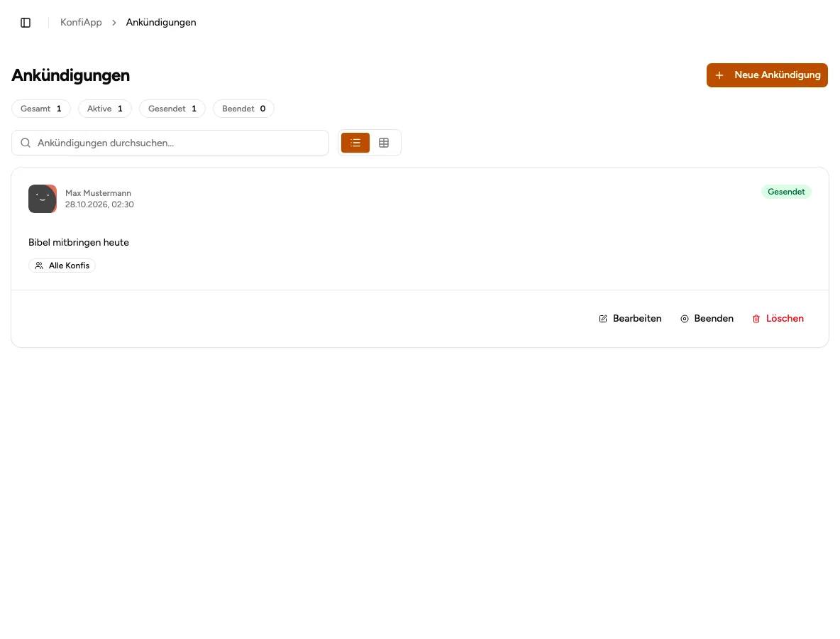
Task: Filter by Gesendet count chip
Action: coord(172,109)
